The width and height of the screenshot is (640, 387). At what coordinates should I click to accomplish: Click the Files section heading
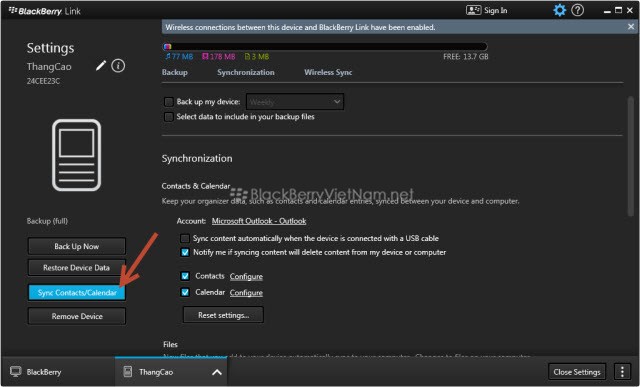[x=170, y=344]
